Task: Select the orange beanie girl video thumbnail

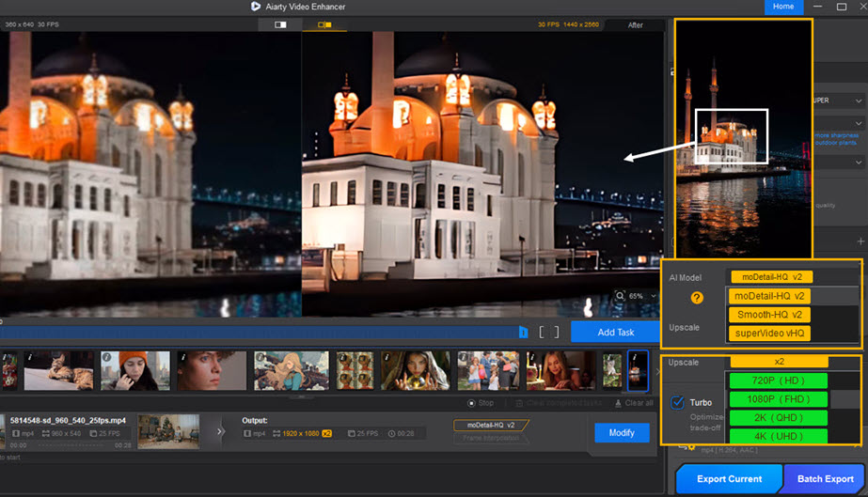Action: [x=134, y=371]
